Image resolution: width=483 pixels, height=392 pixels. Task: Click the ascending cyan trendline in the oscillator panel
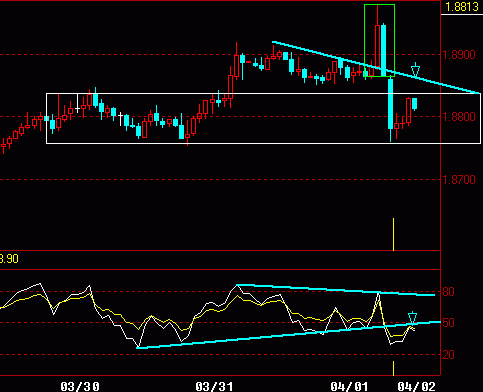(x=289, y=335)
